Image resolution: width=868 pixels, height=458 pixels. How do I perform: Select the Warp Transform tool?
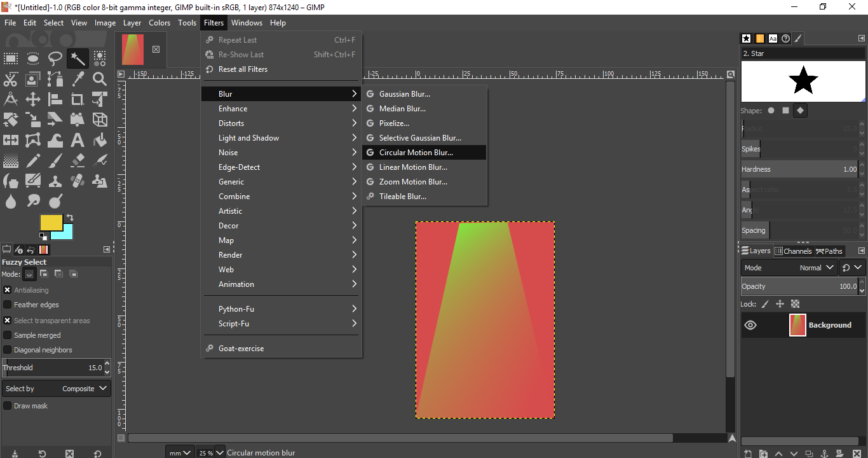(x=55, y=140)
